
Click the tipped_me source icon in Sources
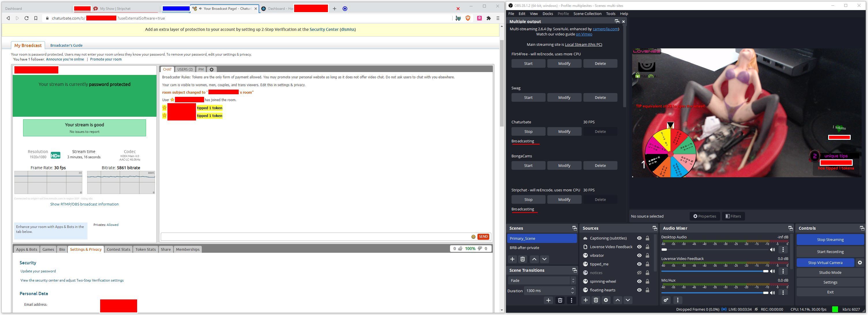pyautogui.click(x=586, y=264)
